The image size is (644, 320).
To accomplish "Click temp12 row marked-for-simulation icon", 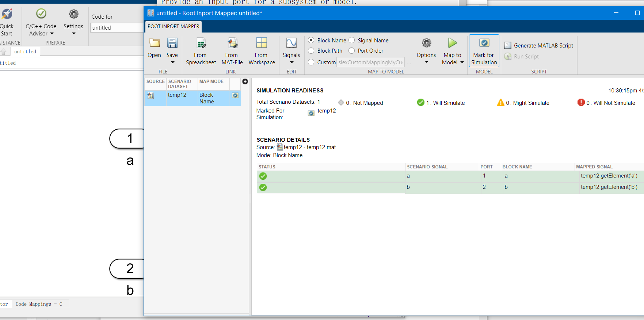I will click(235, 95).
